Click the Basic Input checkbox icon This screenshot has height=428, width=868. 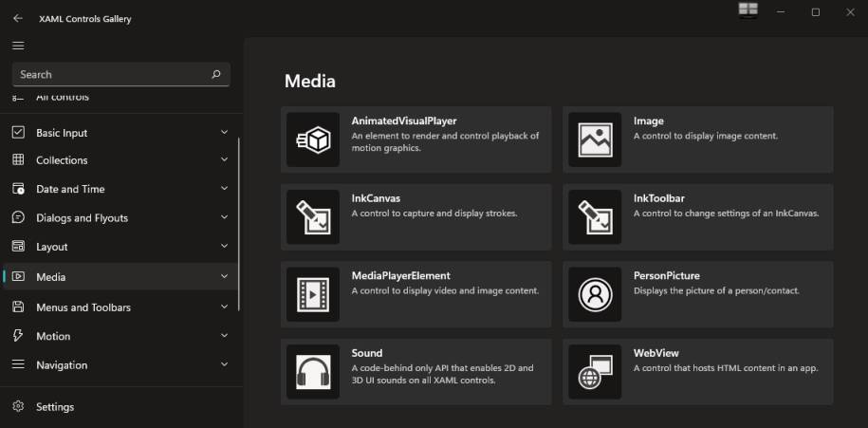(x=18, y=132)
